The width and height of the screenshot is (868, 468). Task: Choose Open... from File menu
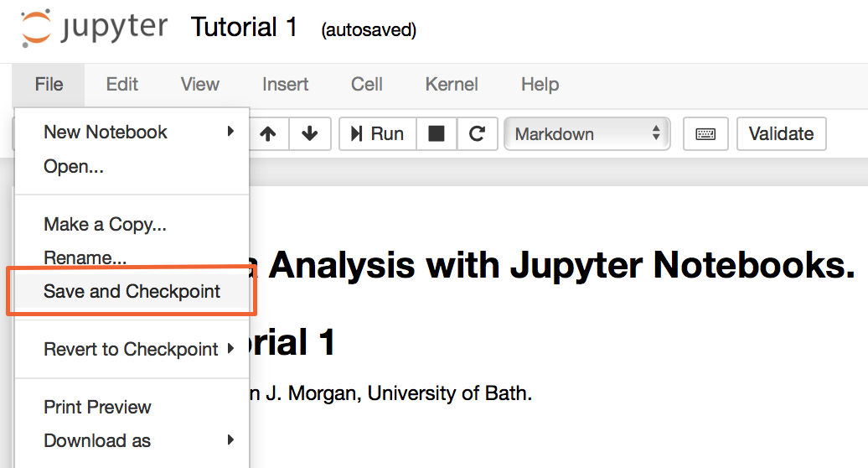132,166
